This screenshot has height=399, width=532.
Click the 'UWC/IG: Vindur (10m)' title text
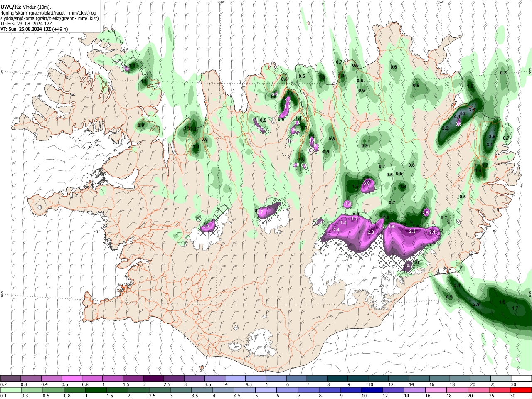[26, 7]
